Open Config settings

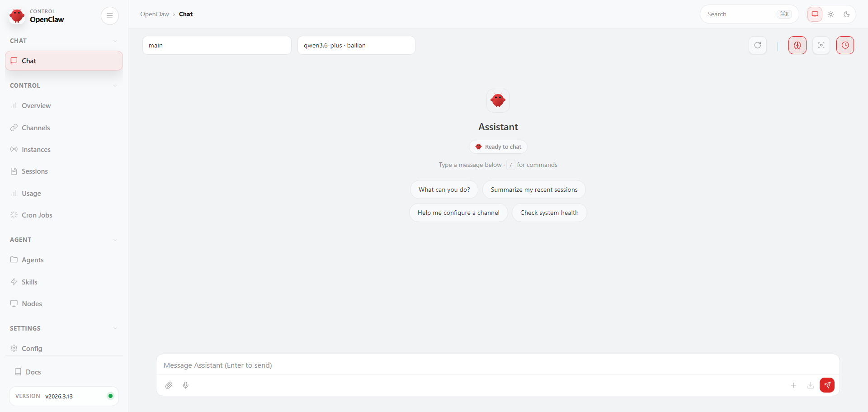64,348
